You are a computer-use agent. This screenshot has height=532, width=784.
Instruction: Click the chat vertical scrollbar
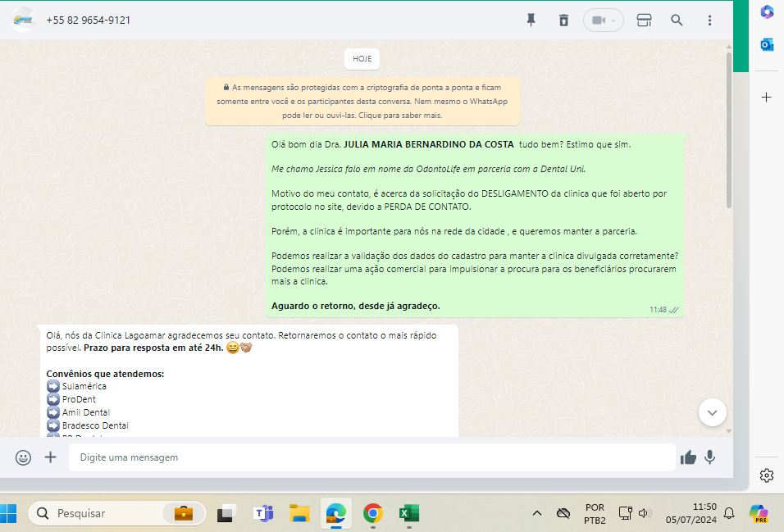coord(729,130)
